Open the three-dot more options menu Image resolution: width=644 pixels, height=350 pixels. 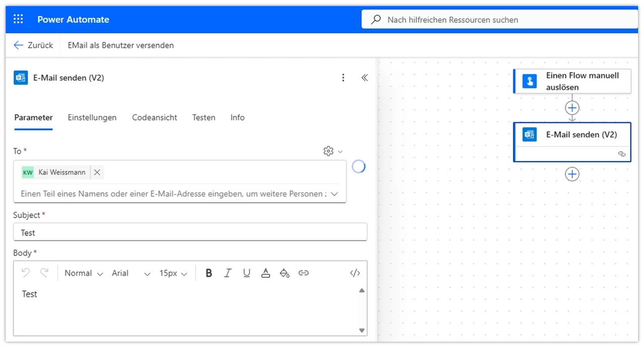coord(343,77)
